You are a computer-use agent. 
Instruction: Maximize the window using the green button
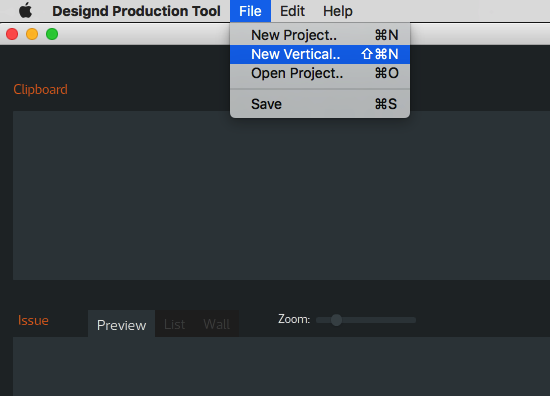pos(52,34)
